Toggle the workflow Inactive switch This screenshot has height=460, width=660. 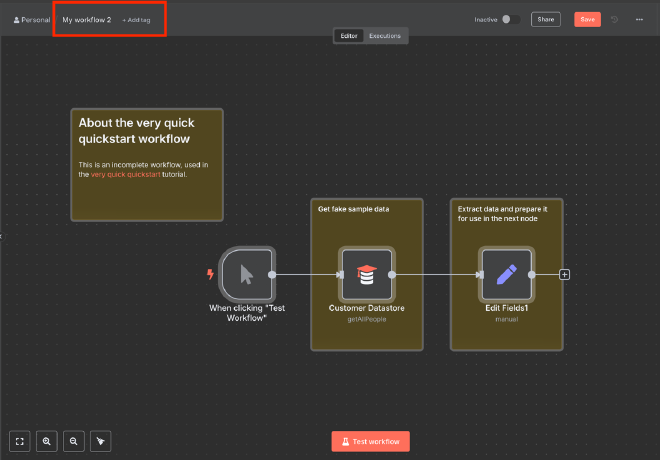(510, 19)
